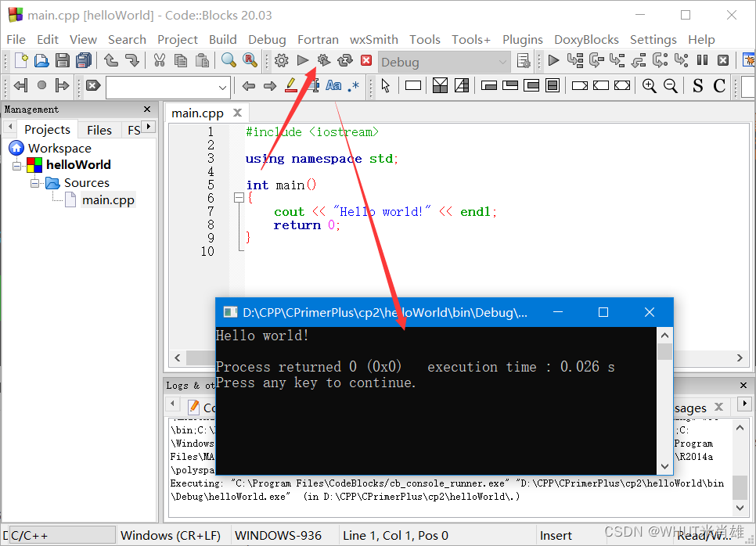756x546 pixels.
Task: Click the Build and run icon
Action: [324, 61]
